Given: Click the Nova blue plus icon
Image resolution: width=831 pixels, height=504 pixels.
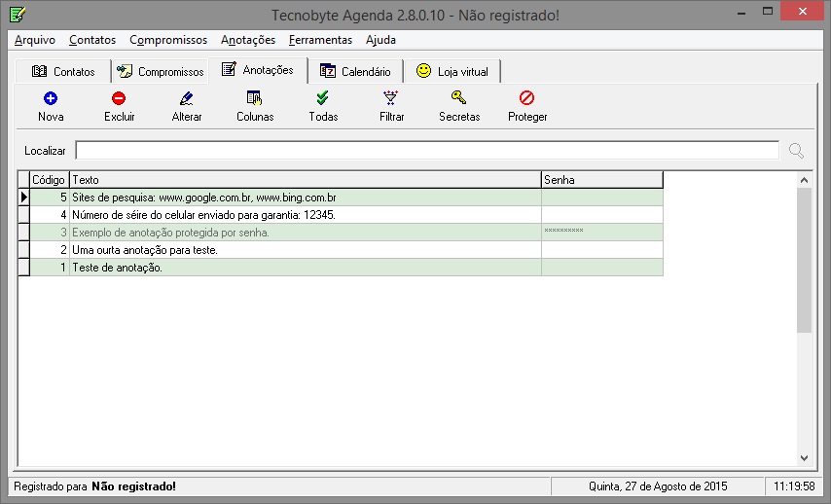Looking at the screenshot, I should (51, 98).
